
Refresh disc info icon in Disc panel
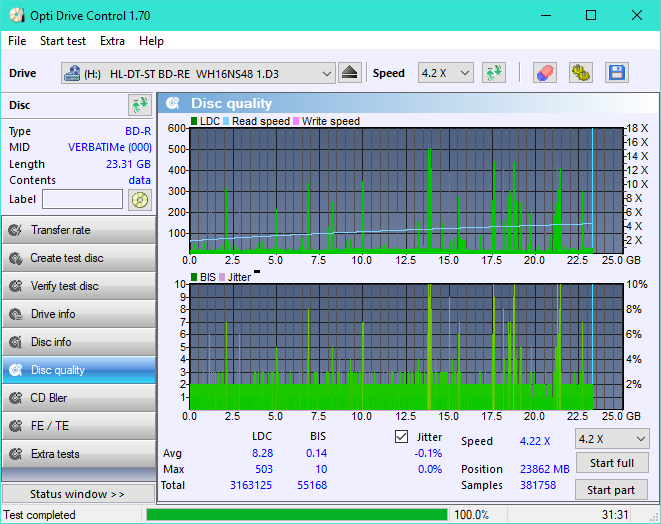(140, 105)
